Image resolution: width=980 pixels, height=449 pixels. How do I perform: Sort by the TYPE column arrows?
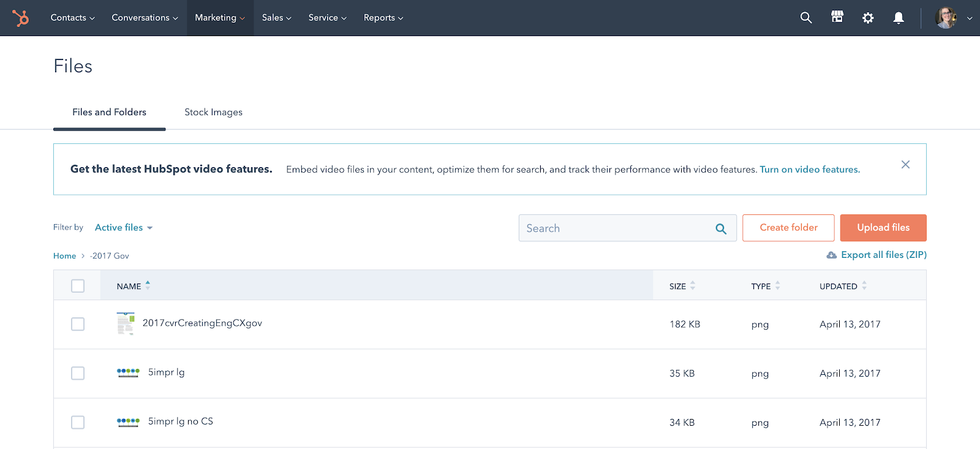tap(777, 285)
